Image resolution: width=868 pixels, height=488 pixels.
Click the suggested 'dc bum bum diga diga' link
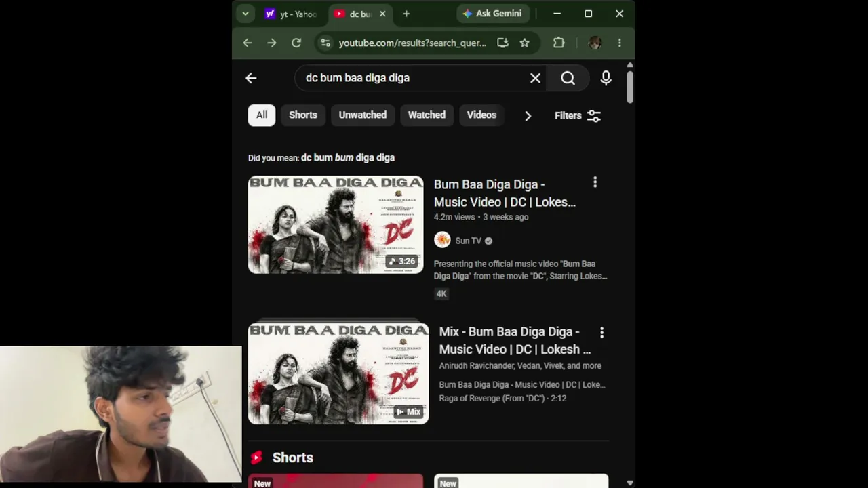pyautogui.click(x=348, y=157)
